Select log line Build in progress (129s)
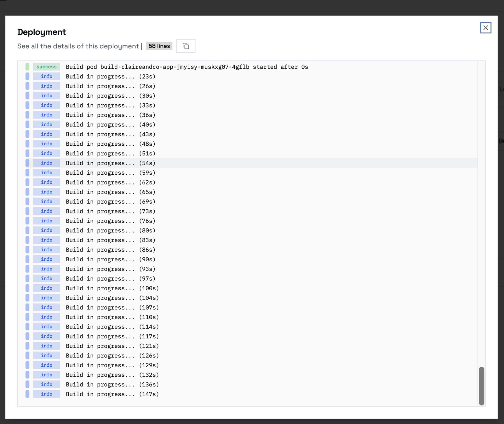504x424 pixels. [248, 365]
